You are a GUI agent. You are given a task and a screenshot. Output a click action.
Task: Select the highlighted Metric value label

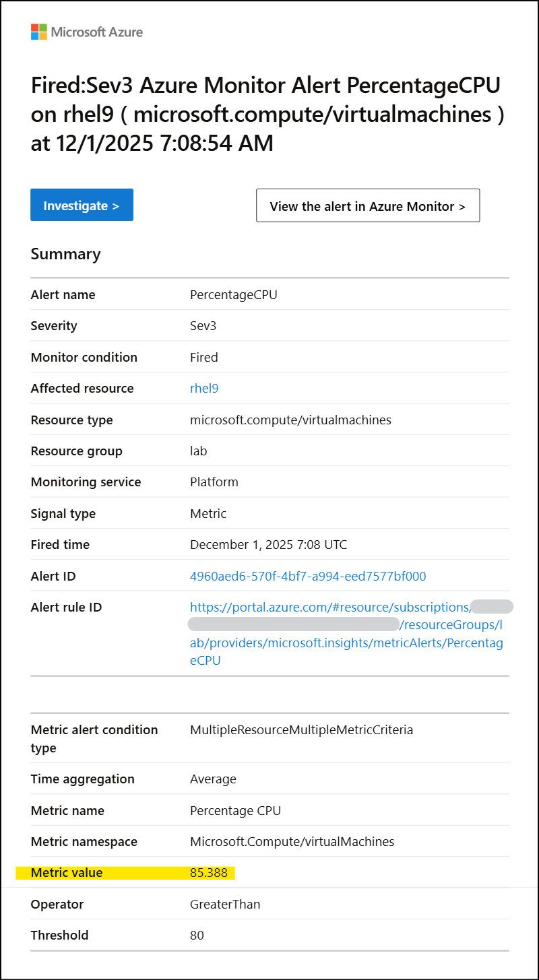pos(67,873)
